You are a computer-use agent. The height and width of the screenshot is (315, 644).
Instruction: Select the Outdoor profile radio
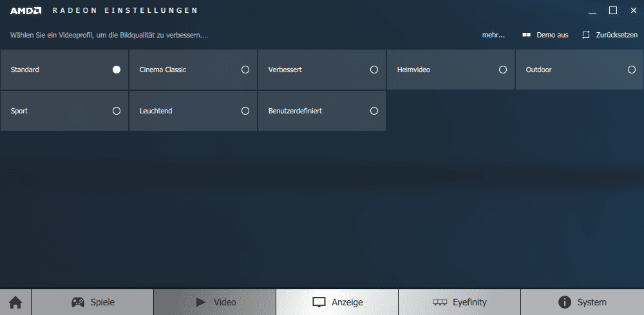click(x=632, y=70)
